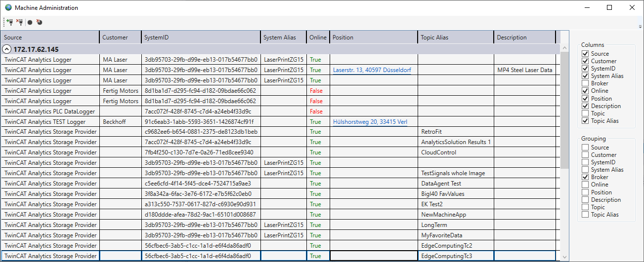Click the black circle toolbar icon
Viewport: 644px width, 262px height.
[30, 22]
